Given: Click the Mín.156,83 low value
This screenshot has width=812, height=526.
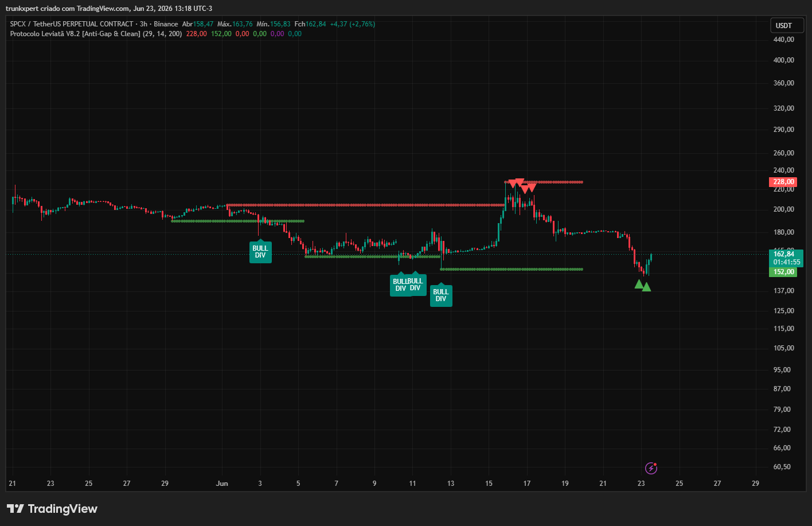Looking at the screenshot, I should (x=274, y=24).
